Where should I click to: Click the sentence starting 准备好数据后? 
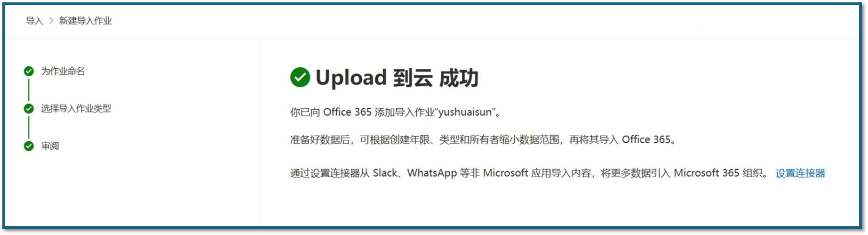coord(484,140)
